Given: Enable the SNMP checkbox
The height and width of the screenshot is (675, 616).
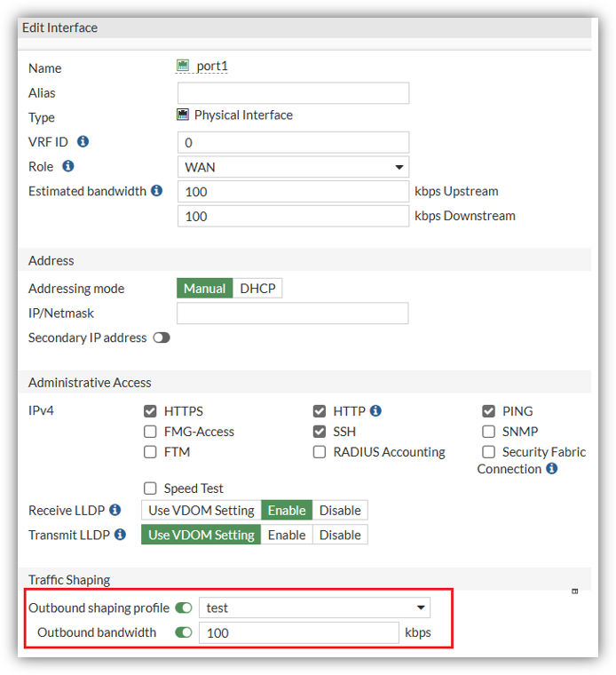Looking at the screenshot, I should coord(488,432).
